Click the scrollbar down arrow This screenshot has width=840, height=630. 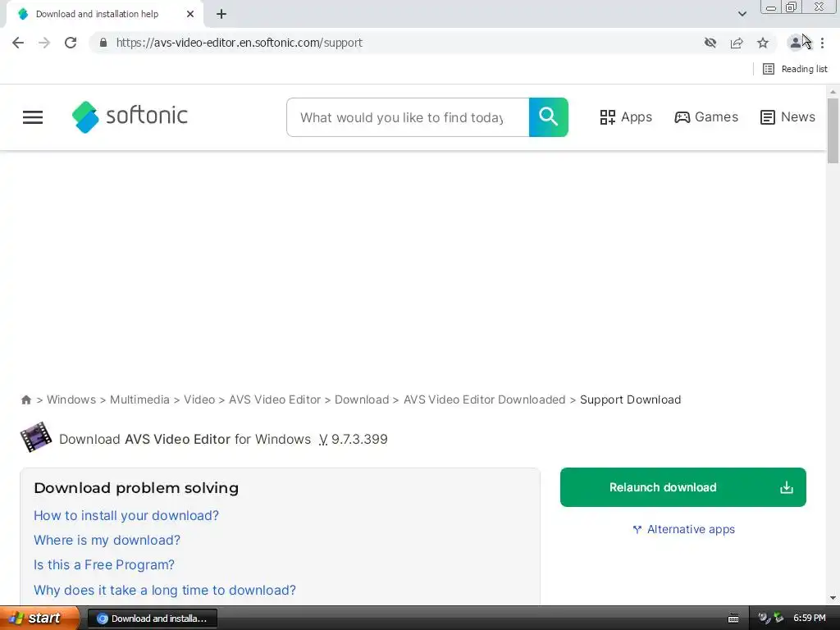pos(833,598)
